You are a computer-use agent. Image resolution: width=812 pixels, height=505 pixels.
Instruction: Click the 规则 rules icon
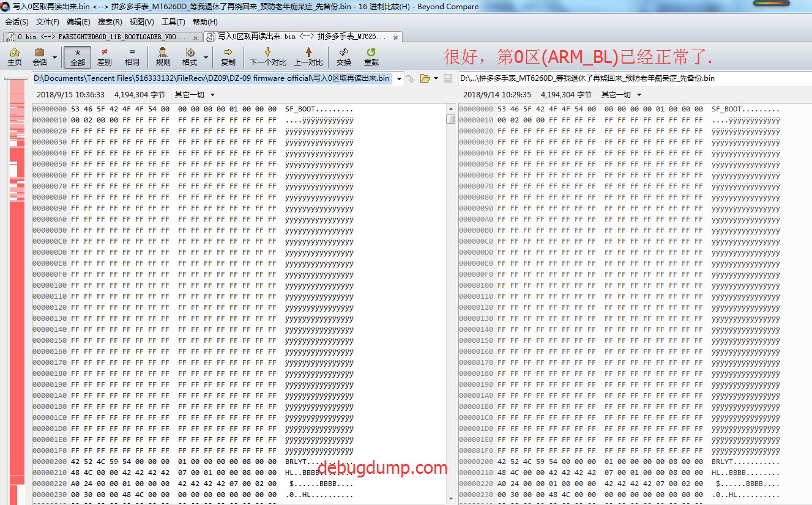click(163, 57)
